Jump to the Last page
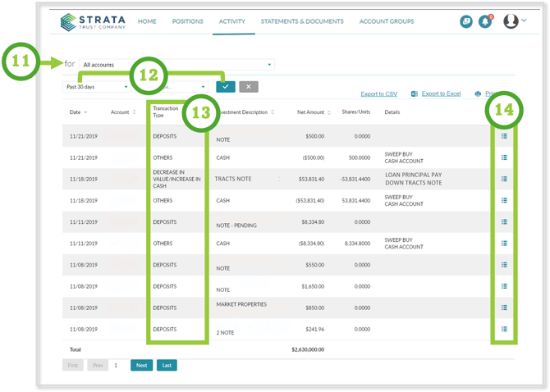Viewport: 550px width, 392px height. point(167,365)
